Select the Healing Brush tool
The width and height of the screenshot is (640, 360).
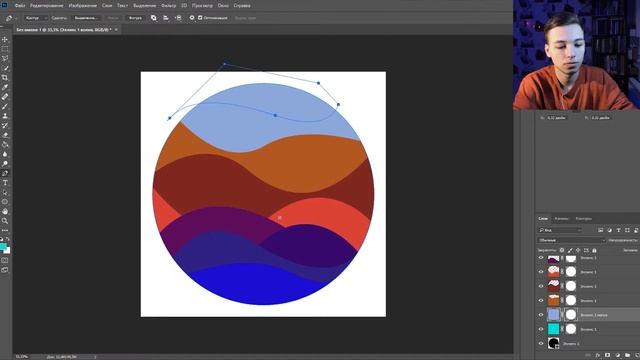(x=5, y=97)
